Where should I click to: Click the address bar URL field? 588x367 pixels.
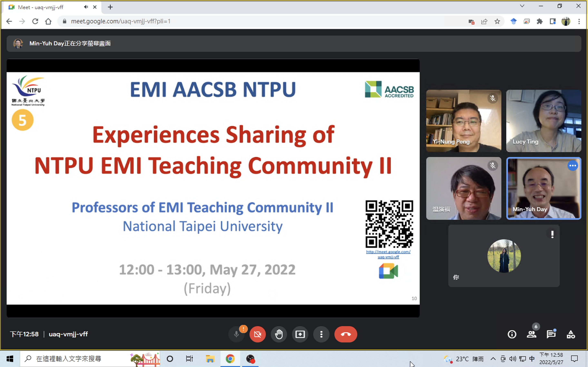point(243,21)
